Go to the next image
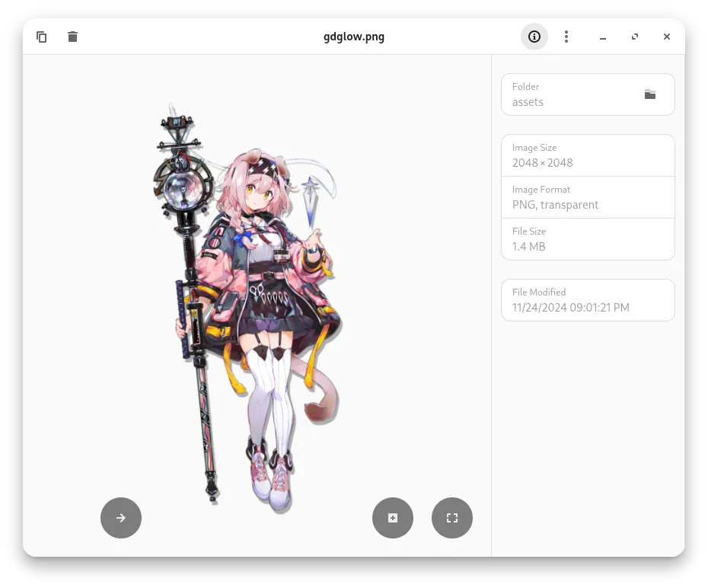The height and width of the screenshot is (588, 708). pos(121,518)
